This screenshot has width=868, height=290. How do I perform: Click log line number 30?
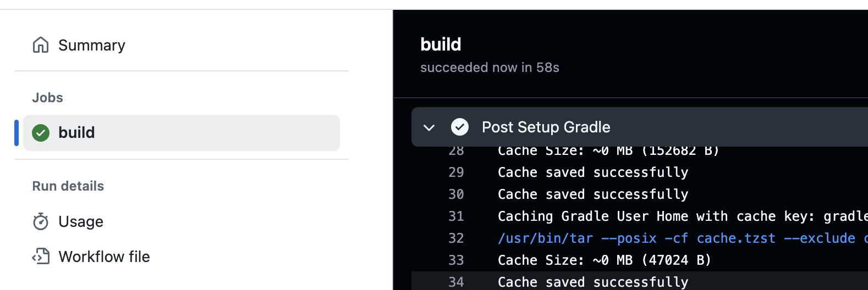(456, 194)
